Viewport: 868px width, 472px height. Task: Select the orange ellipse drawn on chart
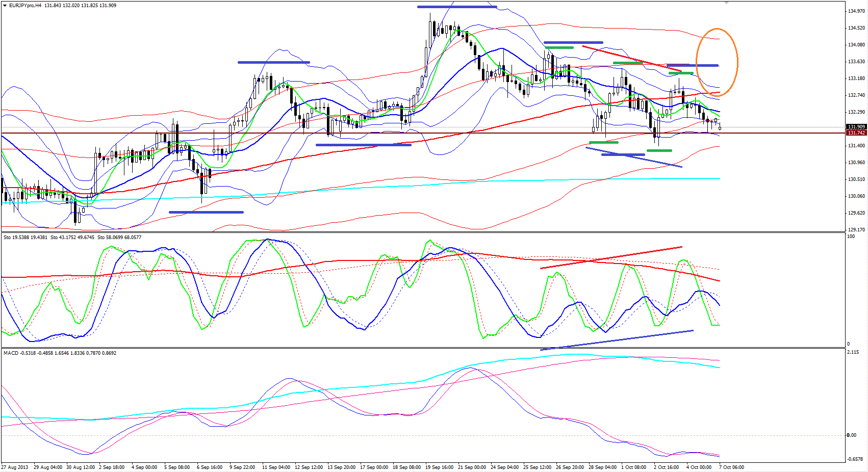pyautogui.click(x=736, y=61)
